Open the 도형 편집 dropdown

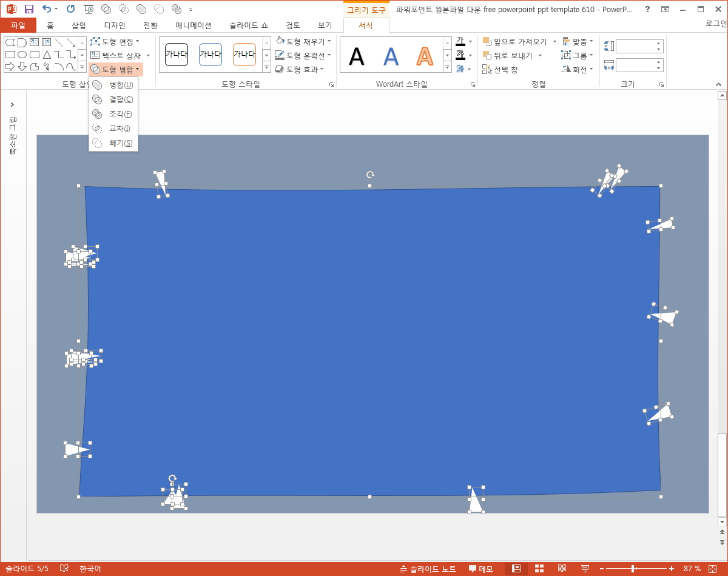(x=115, y=41)
